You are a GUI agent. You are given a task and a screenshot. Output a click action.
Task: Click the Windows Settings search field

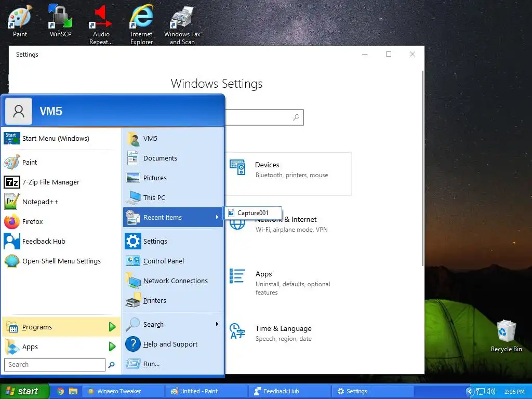pos(264,117)
